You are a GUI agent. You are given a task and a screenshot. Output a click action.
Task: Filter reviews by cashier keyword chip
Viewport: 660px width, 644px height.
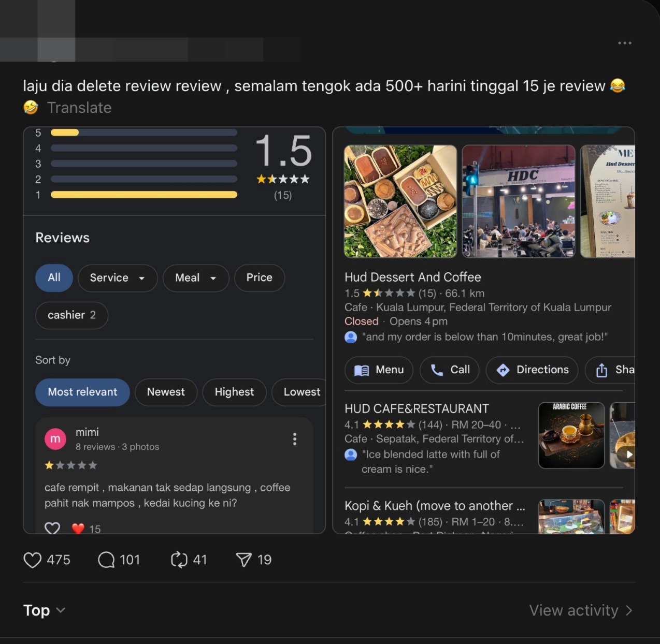click(71, 315)
